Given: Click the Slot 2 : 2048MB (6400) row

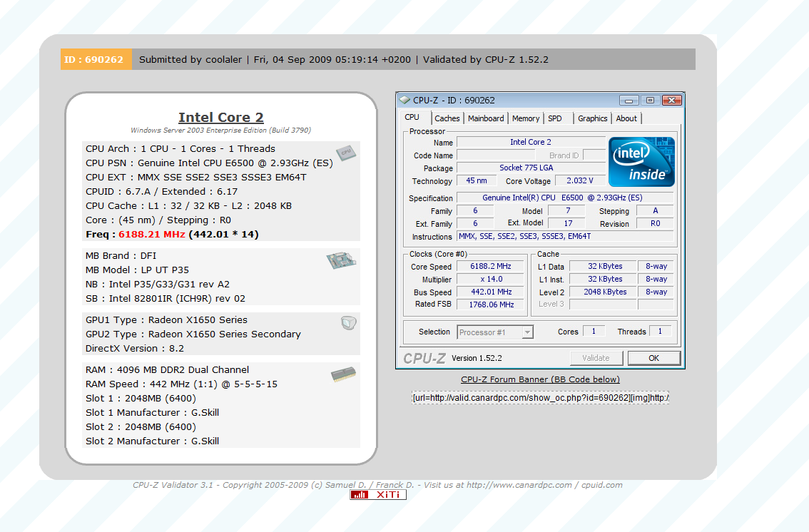Looking at the screenshot, I should coord(141,427).
